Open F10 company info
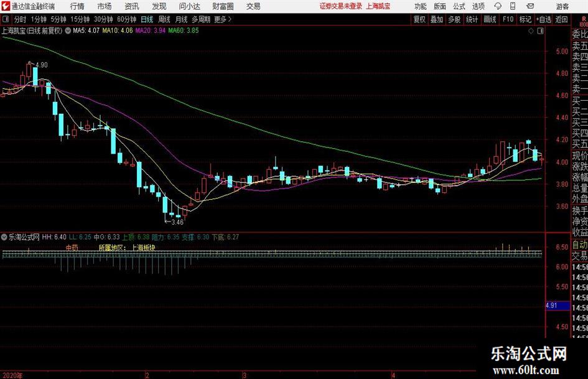The image size is (588, 379). [x=508, y=19]
